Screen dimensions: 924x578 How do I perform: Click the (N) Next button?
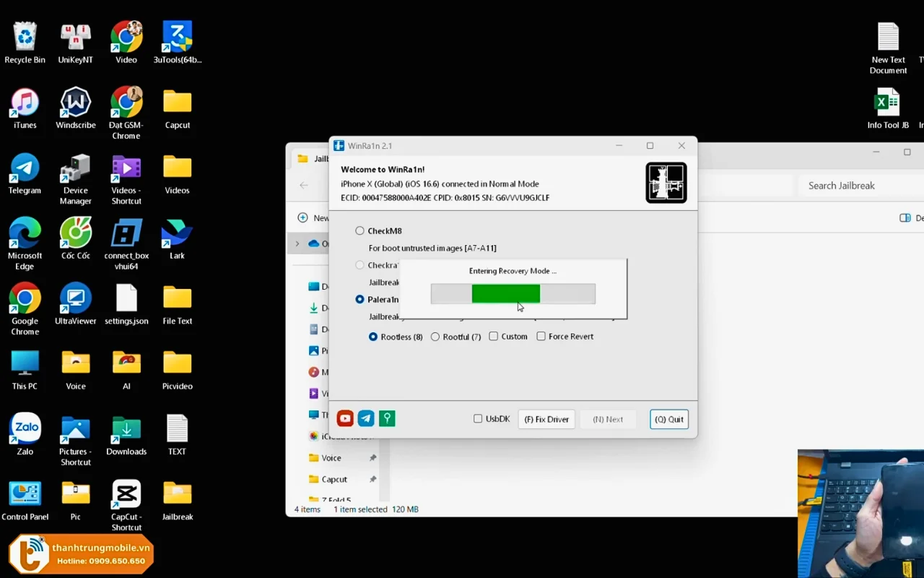pos(608,419)
